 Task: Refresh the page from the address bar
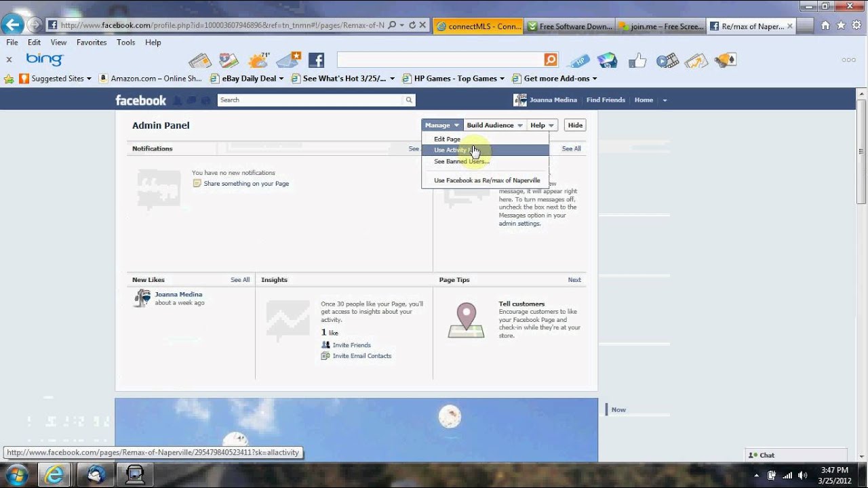[x=412, y=25]
